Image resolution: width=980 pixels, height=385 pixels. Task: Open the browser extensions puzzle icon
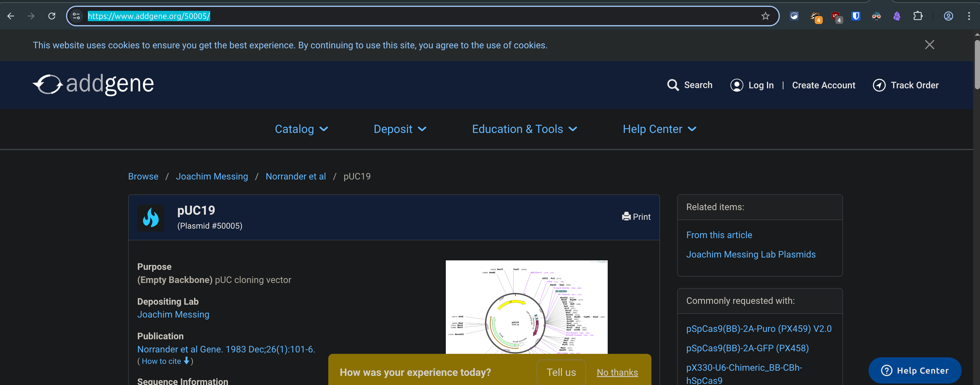tap(918, 16)
